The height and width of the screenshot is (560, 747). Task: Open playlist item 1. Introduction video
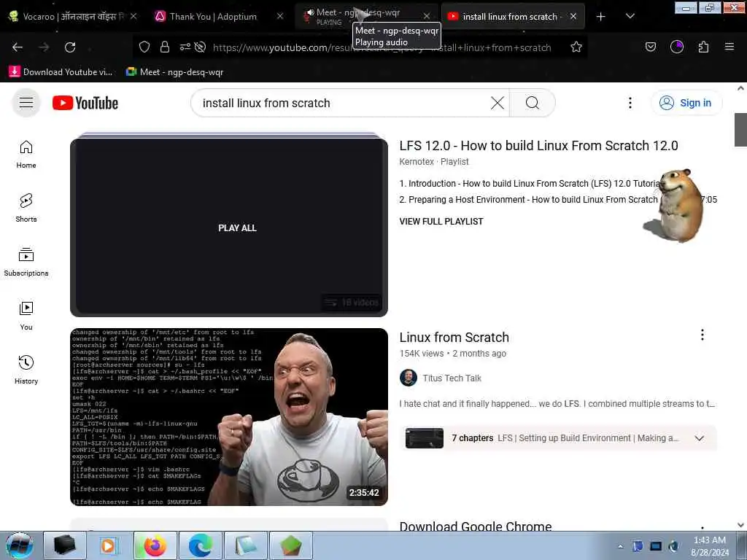(x=529, y=184)
